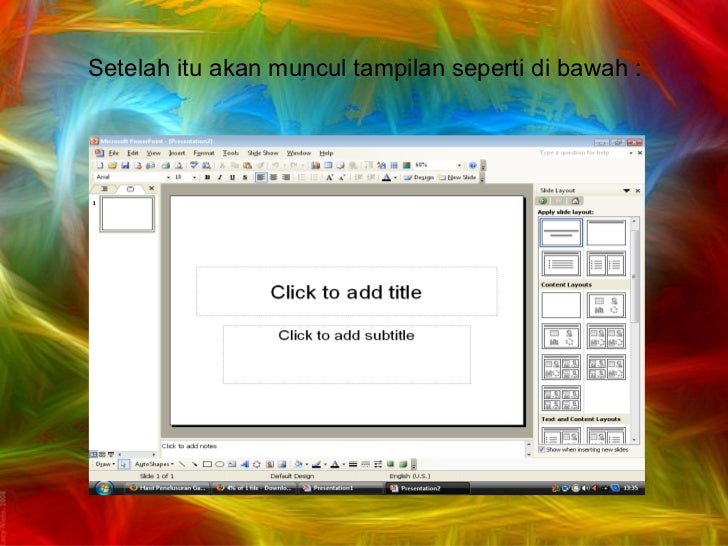Screen dimensions: 728x546
Task: Click Decrease Font Size icon
Action: tap(342, 177)
